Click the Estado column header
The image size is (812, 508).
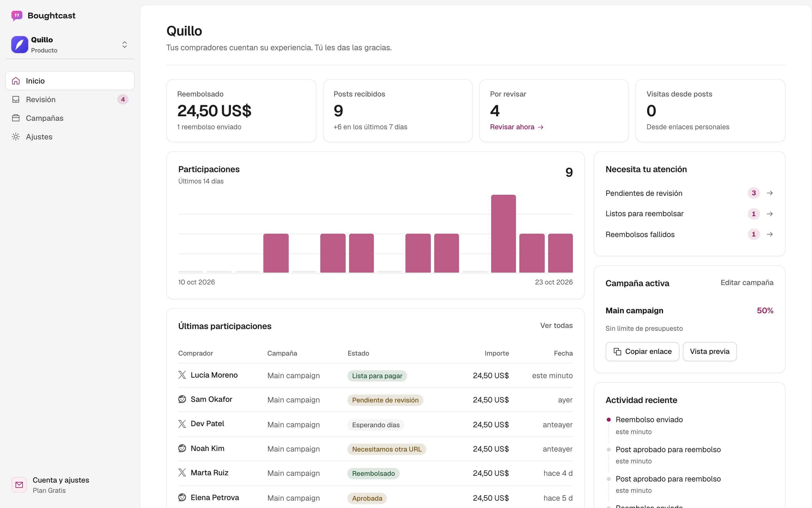tap(358, 353)
